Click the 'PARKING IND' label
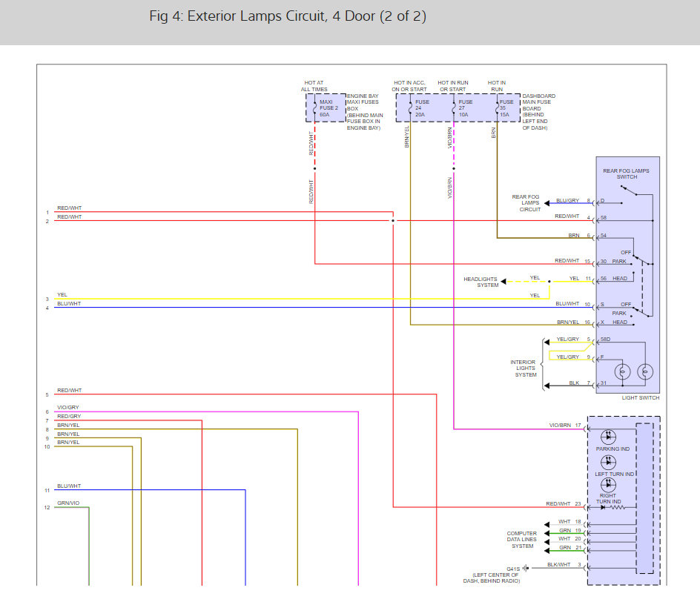 (612, 449)
